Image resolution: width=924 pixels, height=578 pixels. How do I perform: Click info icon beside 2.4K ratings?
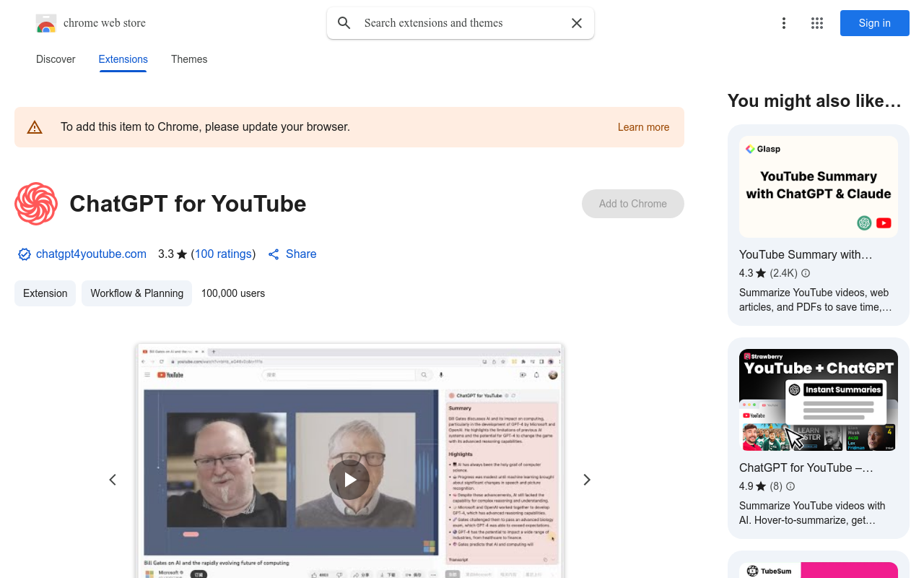[x=806, y=273]
